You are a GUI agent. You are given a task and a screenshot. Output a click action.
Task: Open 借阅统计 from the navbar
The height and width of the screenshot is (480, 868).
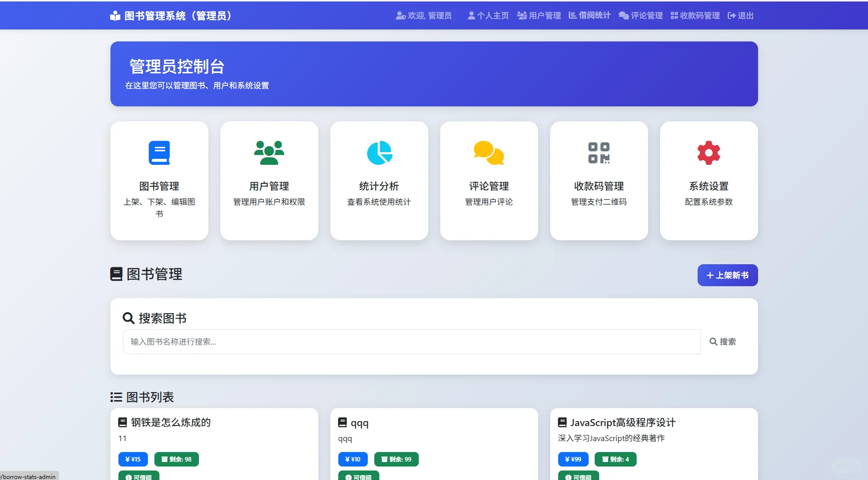pyautogui.click(x=589, y=15)
